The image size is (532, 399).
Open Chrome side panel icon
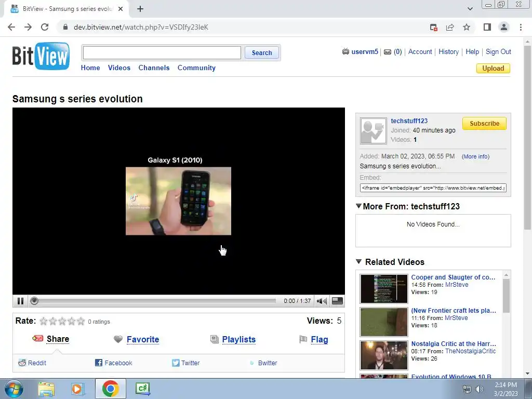click(x=487, y=27)
